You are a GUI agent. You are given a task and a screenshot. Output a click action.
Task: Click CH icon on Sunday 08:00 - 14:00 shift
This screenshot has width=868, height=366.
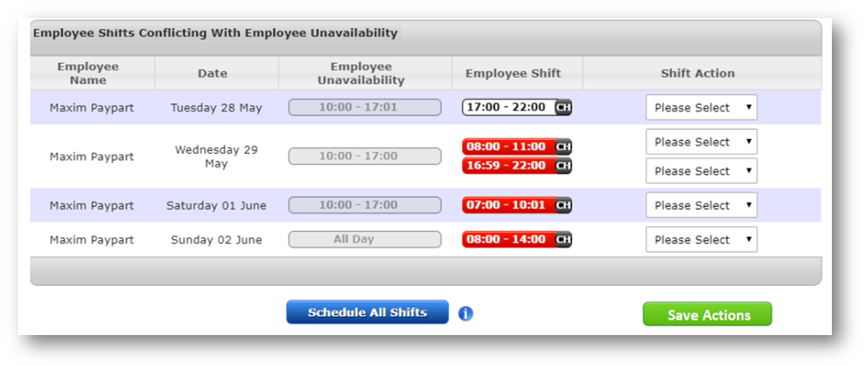563,240
